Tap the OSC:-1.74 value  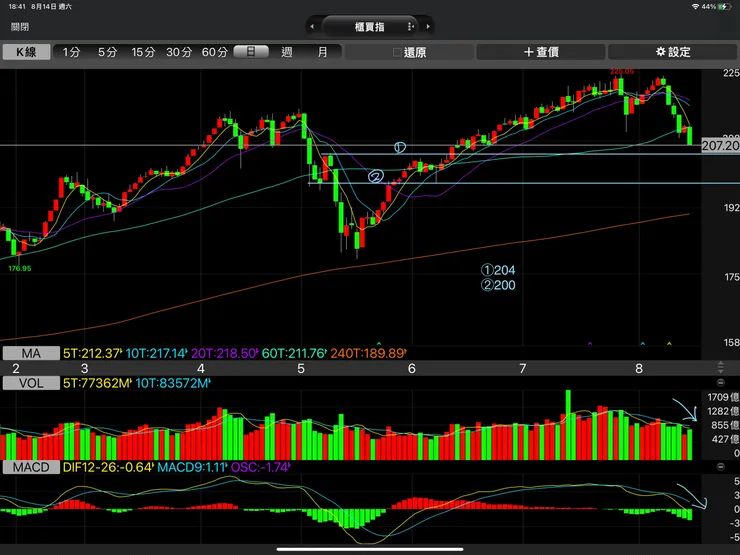(261, 467)
